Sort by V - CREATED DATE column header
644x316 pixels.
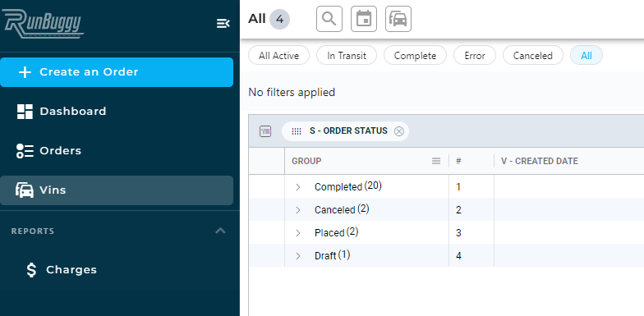click(x=539, y=161)
